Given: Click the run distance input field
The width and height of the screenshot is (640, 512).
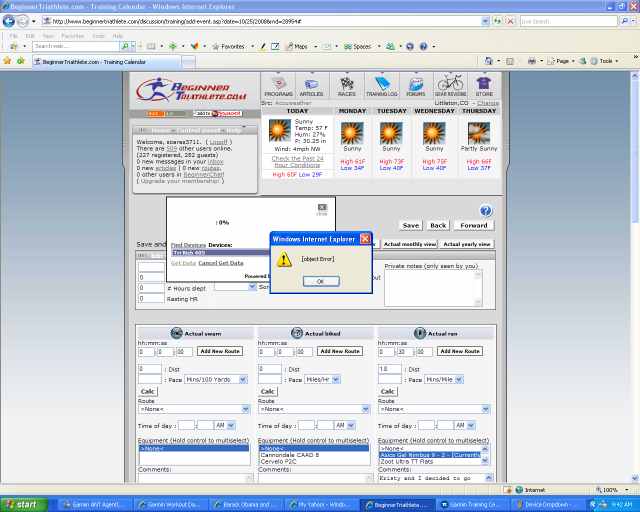Looking at the screenshot, I should coord(389,369).
